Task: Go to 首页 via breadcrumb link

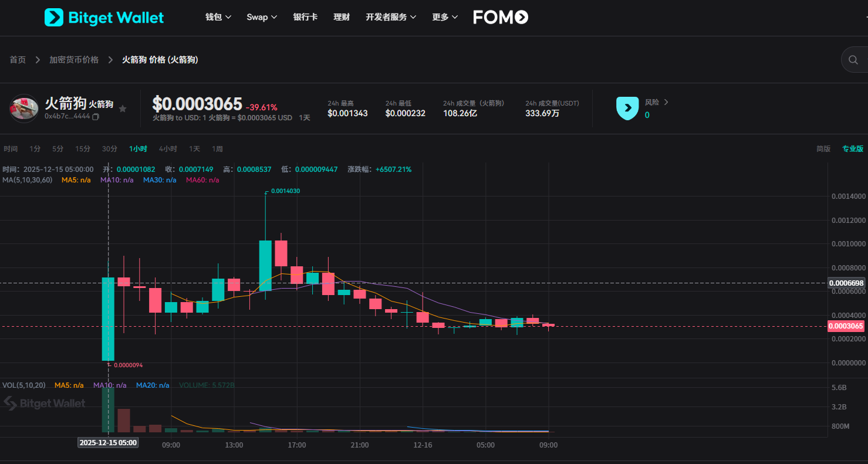Action: point(17,59)
